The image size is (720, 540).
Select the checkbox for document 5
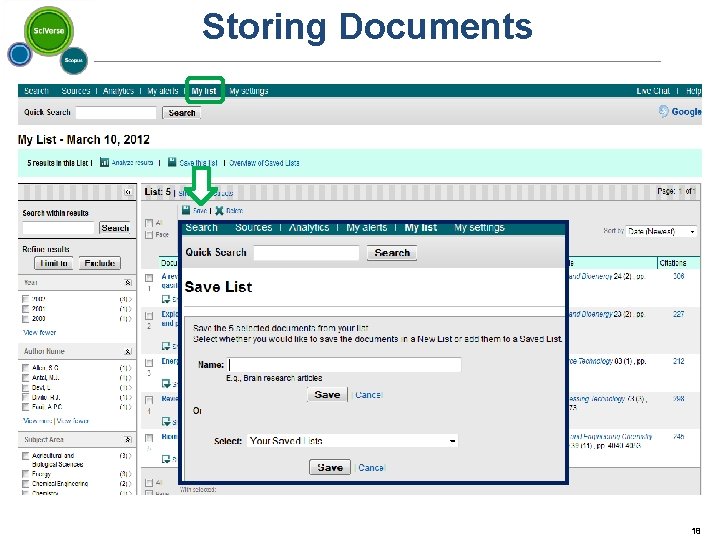point(149,438)
